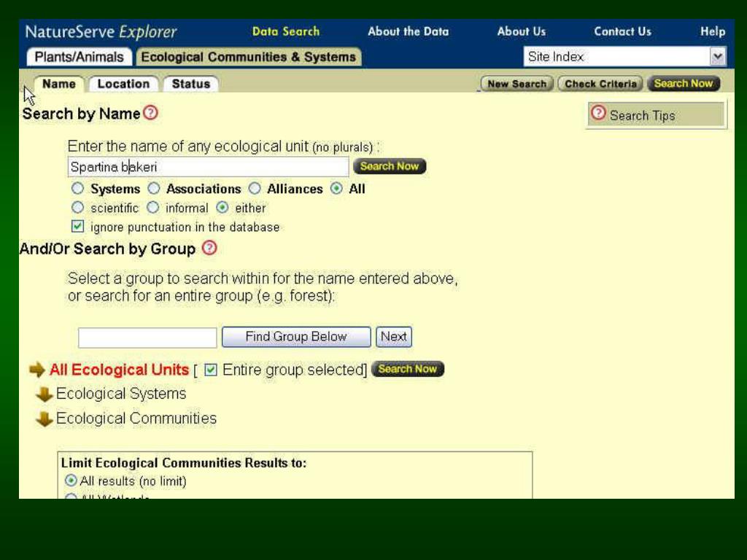Click Search Now in the top toolbar

(x=683, y=83)
